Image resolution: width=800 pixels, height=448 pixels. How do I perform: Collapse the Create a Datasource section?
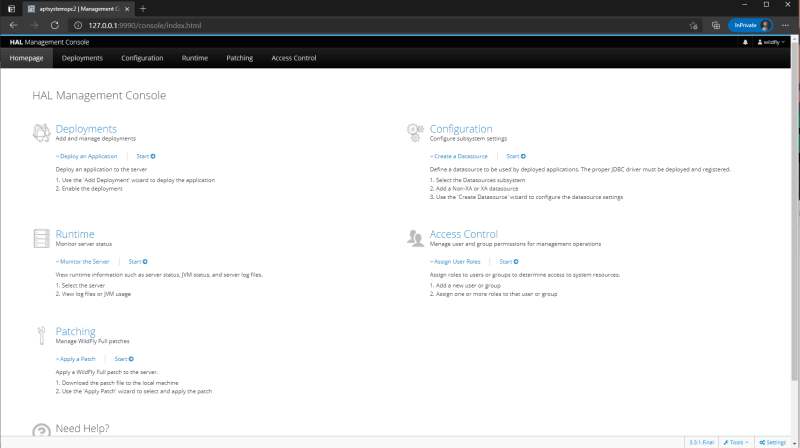[459, 156]
